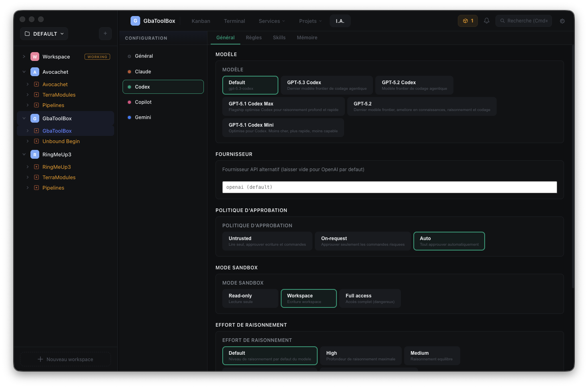Image resolution: width=588 pixels, height=388 pixels.
Task: Open the DEFAULT workspace dropdown
Action: click(x=44, y=34)
